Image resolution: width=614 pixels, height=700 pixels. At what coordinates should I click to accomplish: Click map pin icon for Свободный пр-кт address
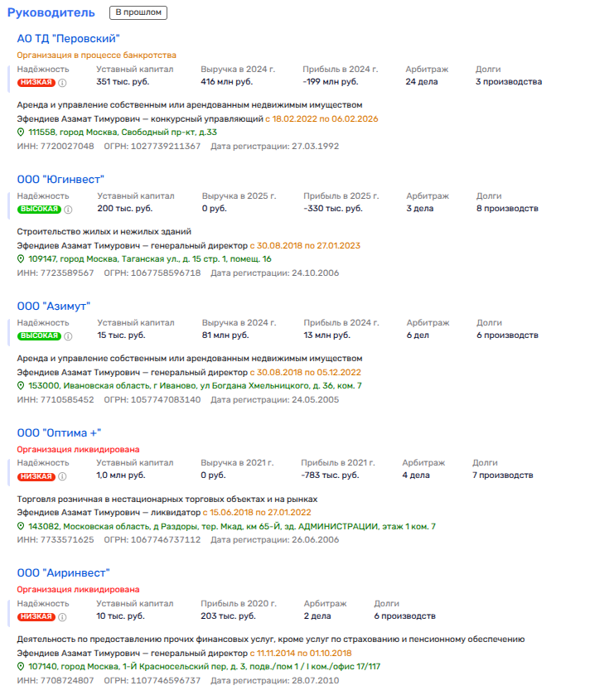coord(22,133)
